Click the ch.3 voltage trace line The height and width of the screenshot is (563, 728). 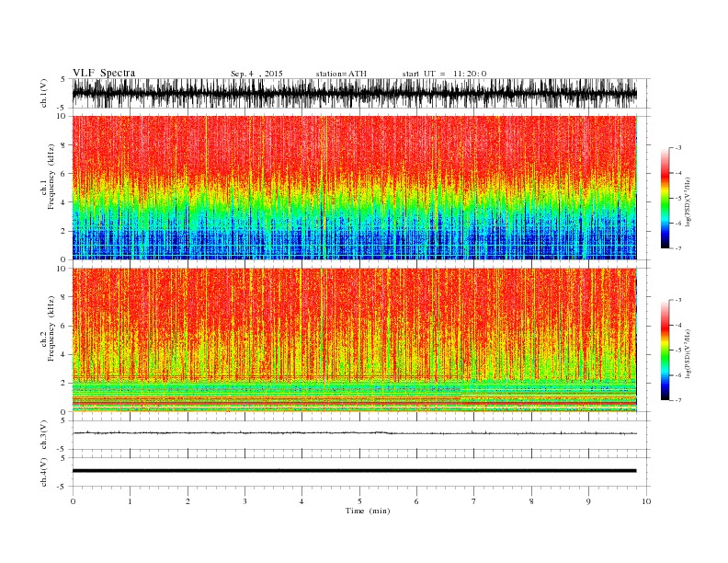pyautogui.click(x=355, y=433)
